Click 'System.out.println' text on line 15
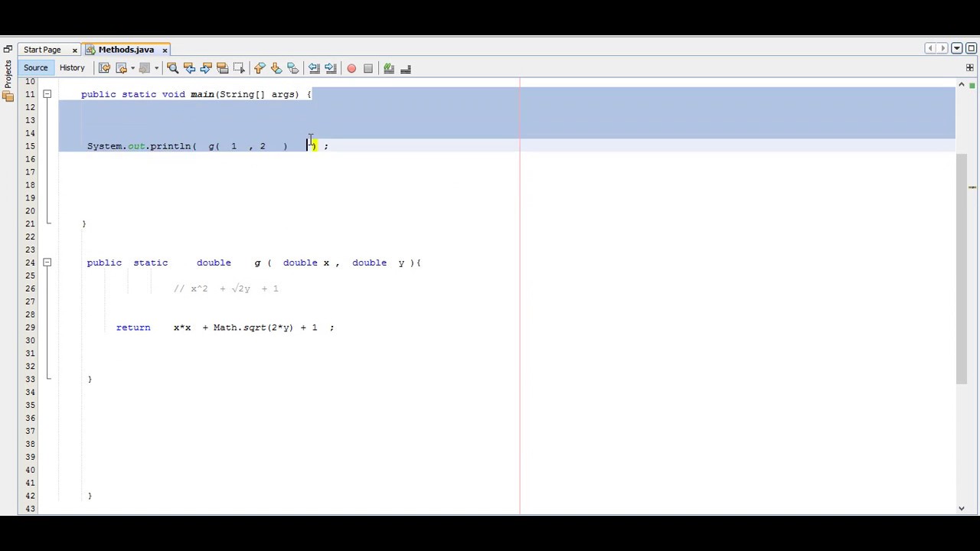The image size is (980, 551). 139,146
